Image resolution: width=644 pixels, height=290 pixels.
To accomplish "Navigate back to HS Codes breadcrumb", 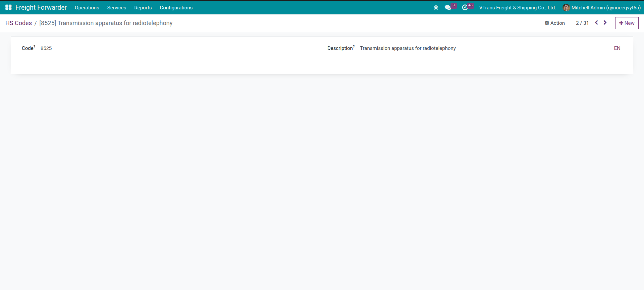I will point(18,23).
